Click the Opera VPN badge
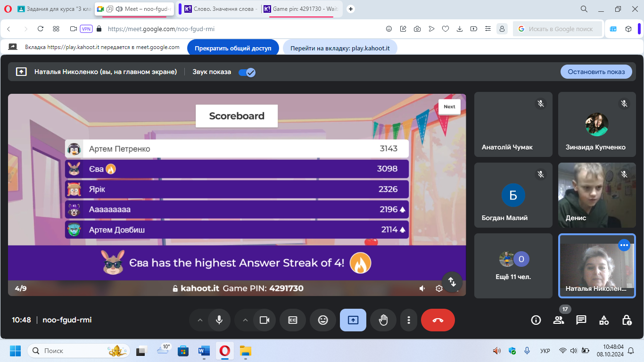This screenshot has width=644, height=362. (x=86, y=29)
